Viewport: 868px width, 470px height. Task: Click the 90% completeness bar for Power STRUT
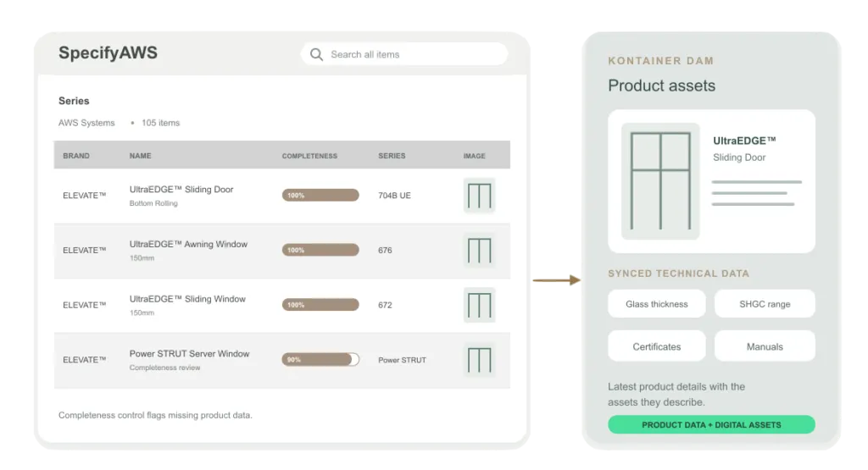320,359
